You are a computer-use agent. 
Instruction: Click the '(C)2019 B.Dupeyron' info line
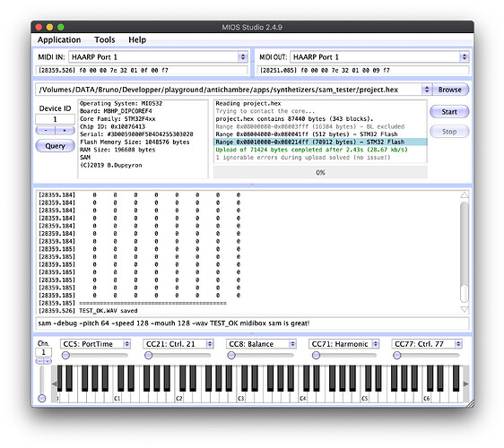tap(110, 165)
